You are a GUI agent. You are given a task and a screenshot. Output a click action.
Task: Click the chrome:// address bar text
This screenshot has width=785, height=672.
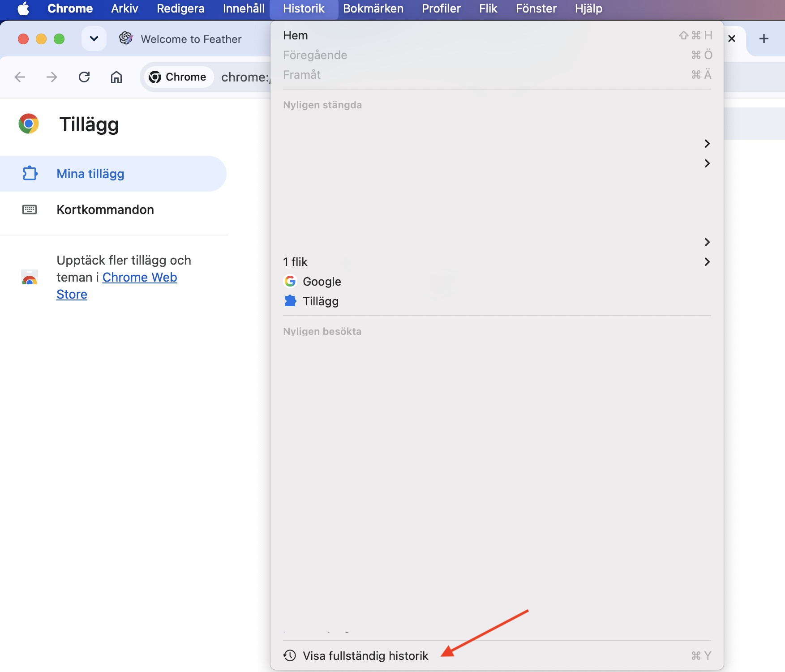[245, 77]
